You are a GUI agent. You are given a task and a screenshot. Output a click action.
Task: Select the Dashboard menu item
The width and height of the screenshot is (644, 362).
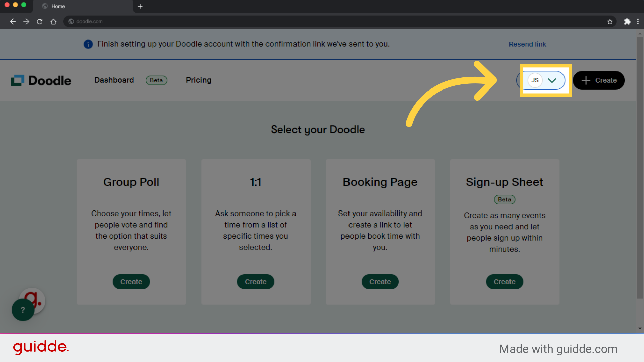pos(114,80)
